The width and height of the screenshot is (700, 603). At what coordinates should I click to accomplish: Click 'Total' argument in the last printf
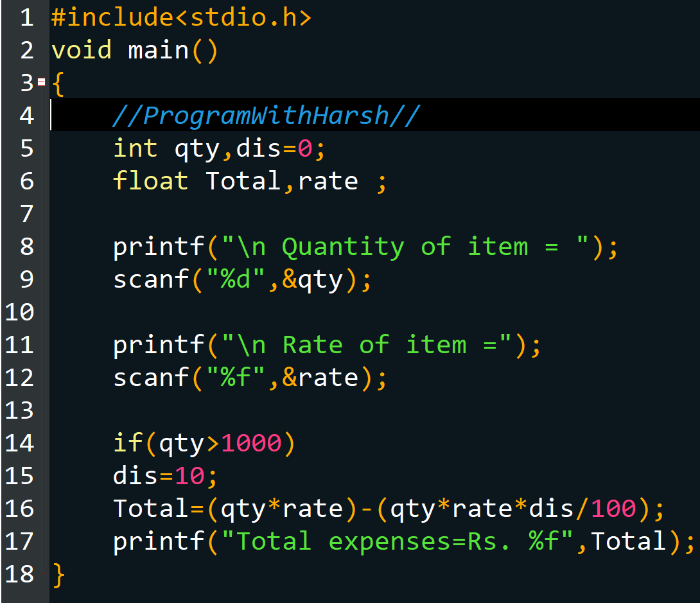(629, 541)
